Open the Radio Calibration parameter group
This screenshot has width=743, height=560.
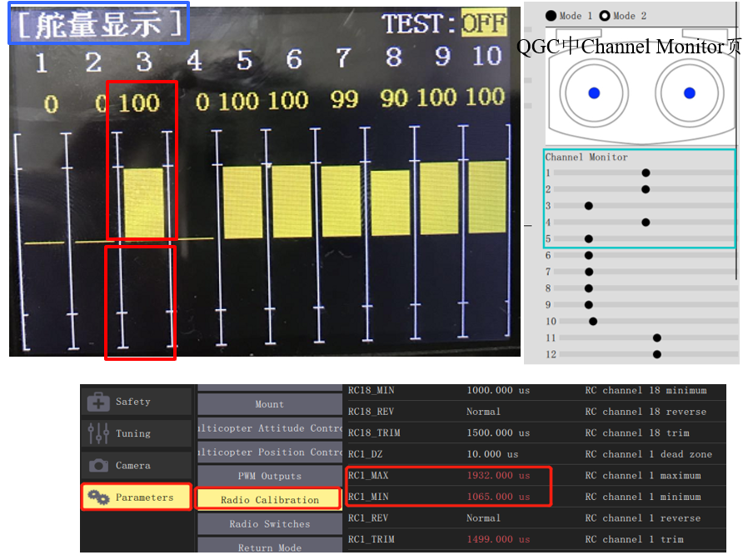click(x=269, y=500)
